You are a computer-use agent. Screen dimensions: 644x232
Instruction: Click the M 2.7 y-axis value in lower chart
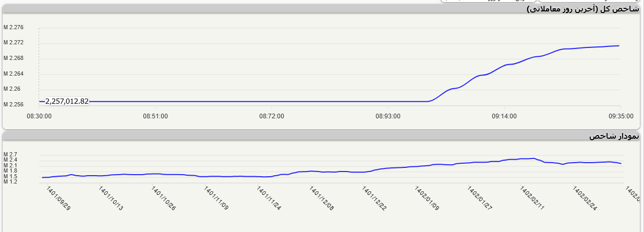pyautogui.click(x=10, y=155)
